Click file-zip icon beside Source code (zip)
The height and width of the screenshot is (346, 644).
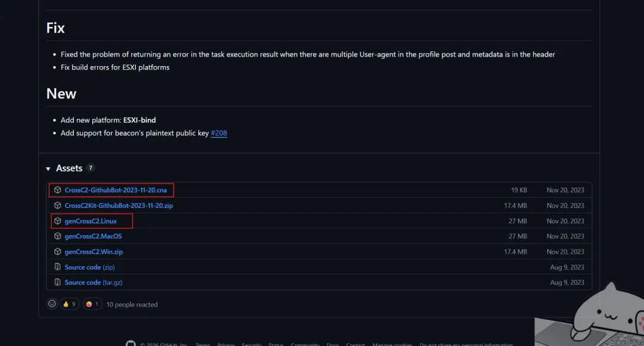(57, 267)
